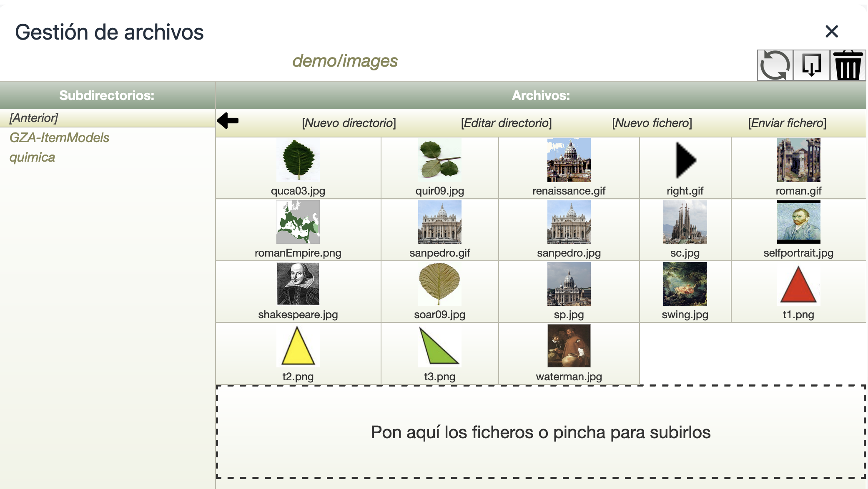
Task: Select the green triangle t3.png
Action: (x=439, y=346)
